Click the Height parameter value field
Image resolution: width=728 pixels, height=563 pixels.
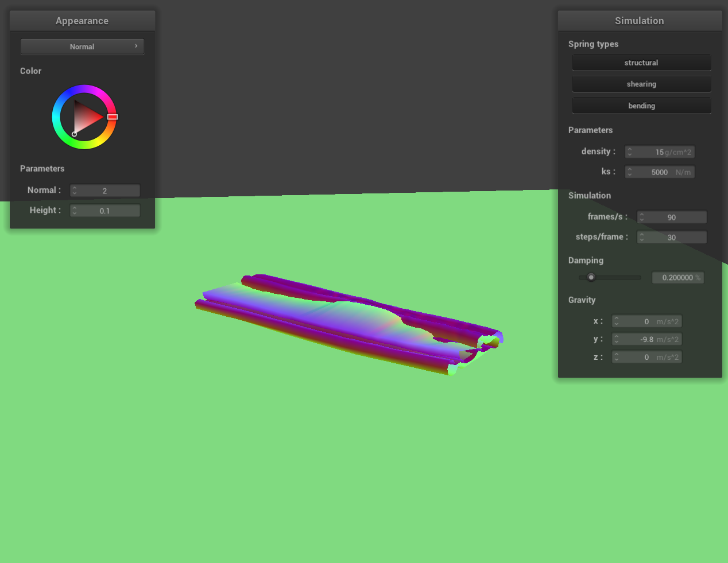coord(105,211)
